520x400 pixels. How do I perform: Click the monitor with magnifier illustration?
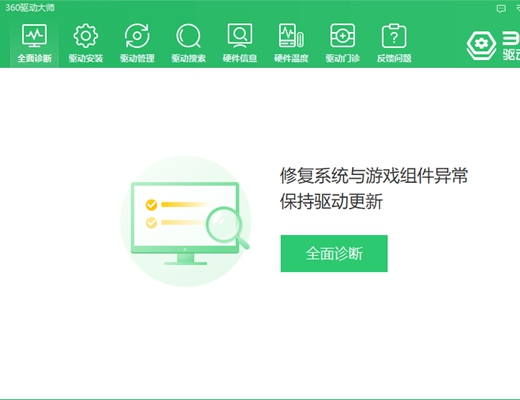[186, 221]
